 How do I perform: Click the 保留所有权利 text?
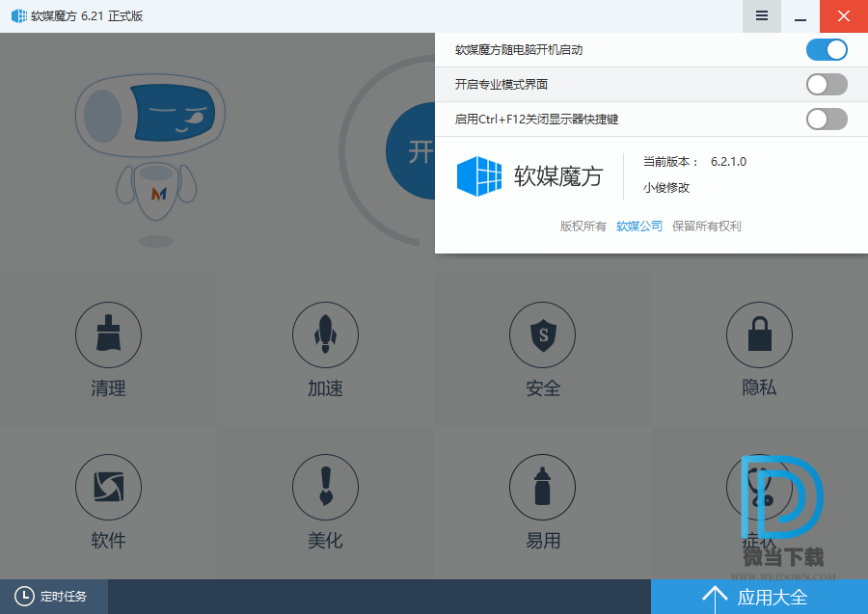706,227
